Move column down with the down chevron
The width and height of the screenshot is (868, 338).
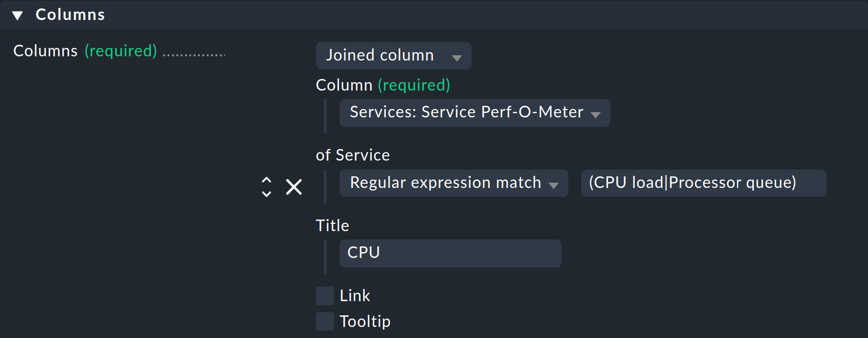point(267,194)
